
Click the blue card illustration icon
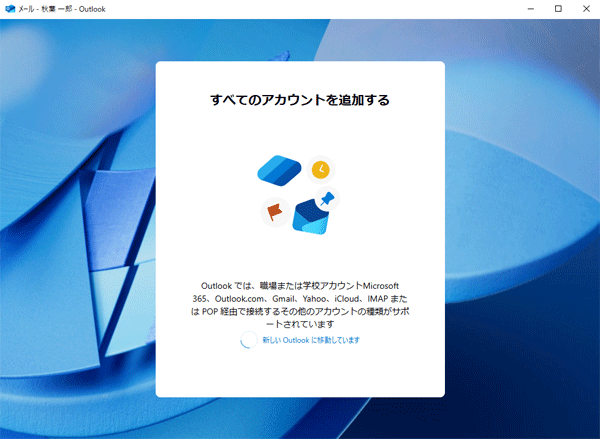pyautogui.click(x=279, y=171)
